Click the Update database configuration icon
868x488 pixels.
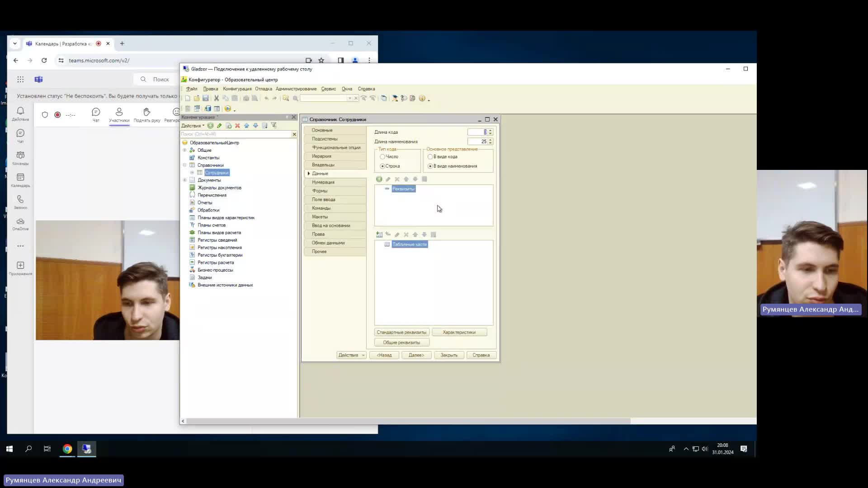208,109
